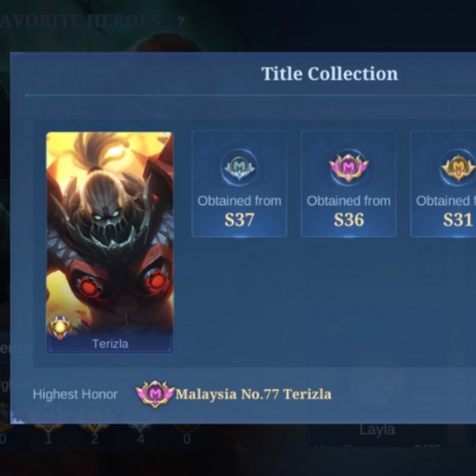
Task: Click the pink Highest Honor badge icon
Action: click(x=155, y=394)
